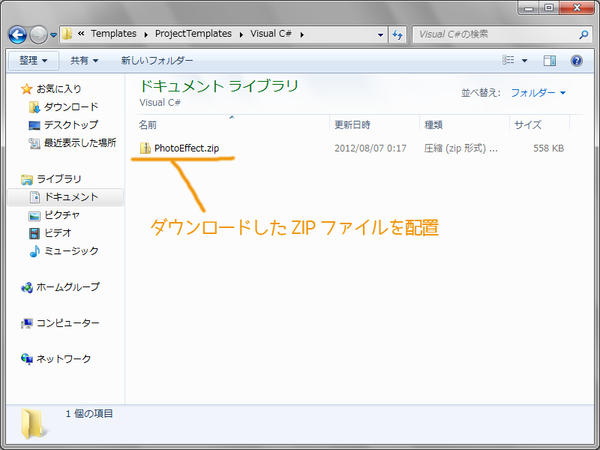The width and height of the screenshot is (600, 450).
Task: Select ProjectTemplates breadcrumb segment
Action: (193, 34)
